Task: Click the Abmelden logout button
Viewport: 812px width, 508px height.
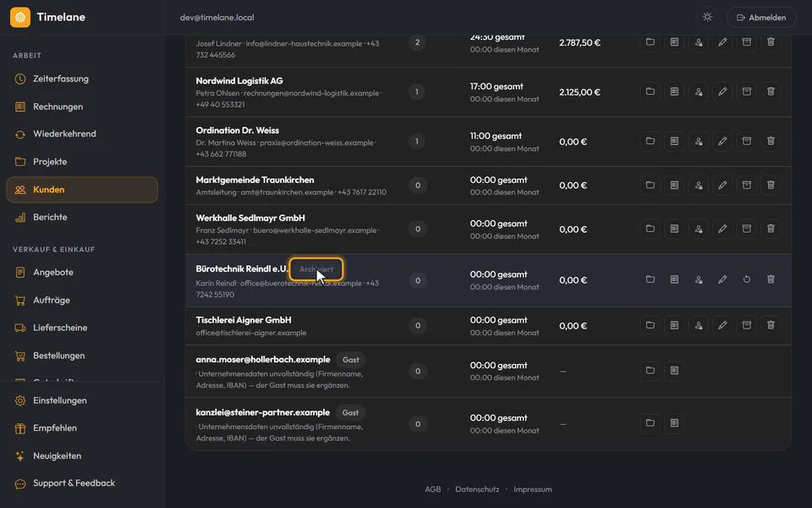Action: 760,17
